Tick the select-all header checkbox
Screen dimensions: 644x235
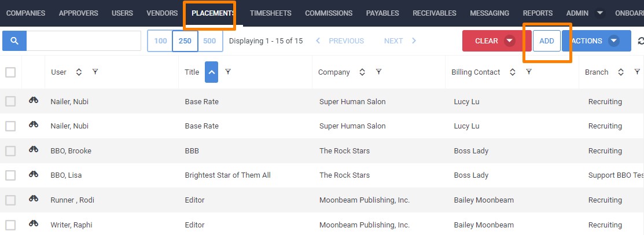coord(10,72)
